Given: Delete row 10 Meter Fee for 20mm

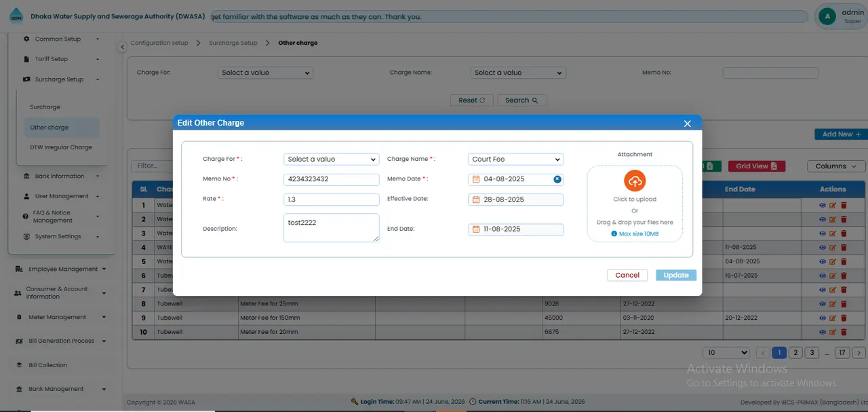Looking at the screenshot, I should click(x=844, y=332).
